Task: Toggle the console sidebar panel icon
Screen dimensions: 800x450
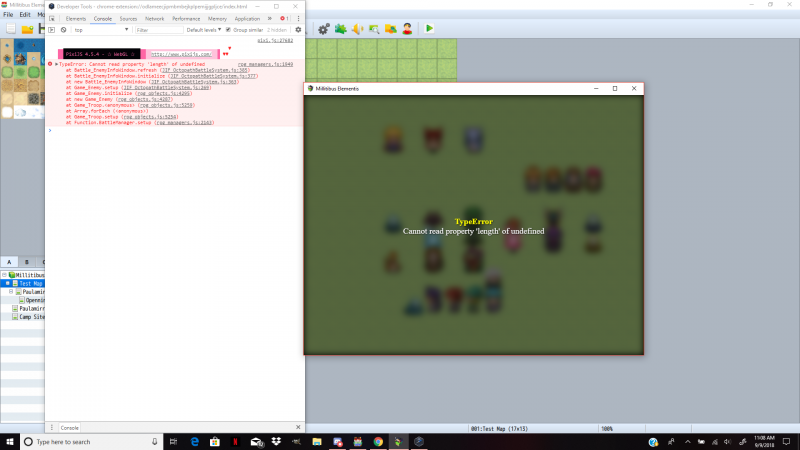Action: pyautogui.click(x=52, y=30)
